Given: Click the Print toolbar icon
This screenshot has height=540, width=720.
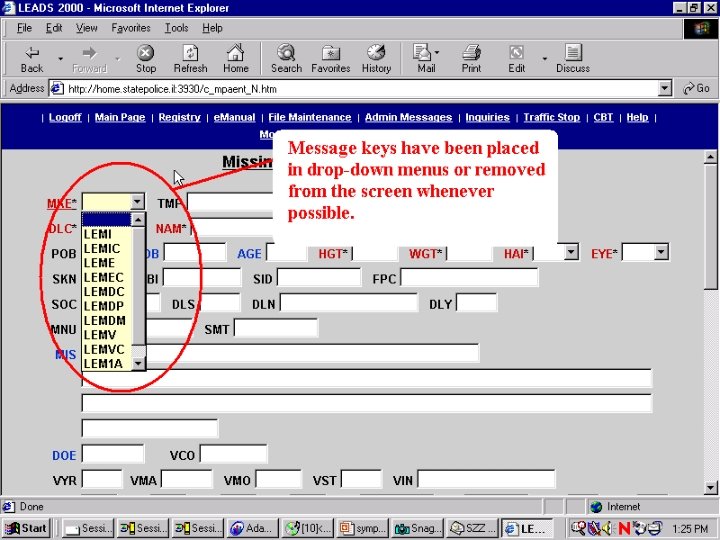Looking at the screenshot, I should point(471,53).
